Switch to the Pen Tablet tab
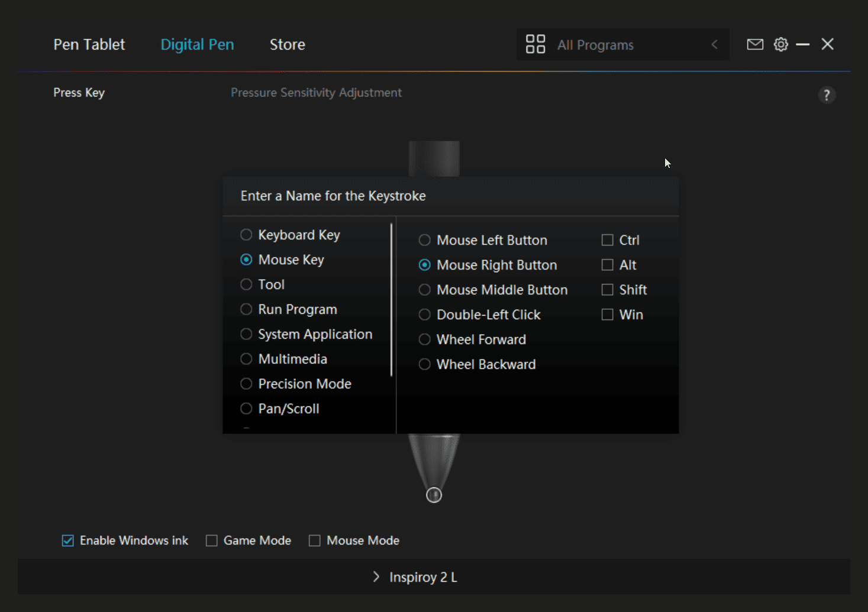The image size is (868, 612). click(89, 44)
